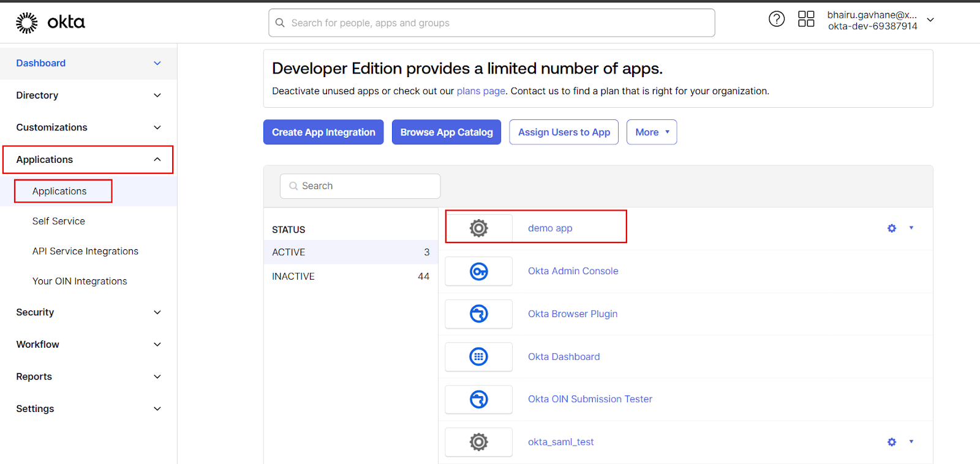Open the Settings sidebar section
980x464 pixels.
(88, 409)
